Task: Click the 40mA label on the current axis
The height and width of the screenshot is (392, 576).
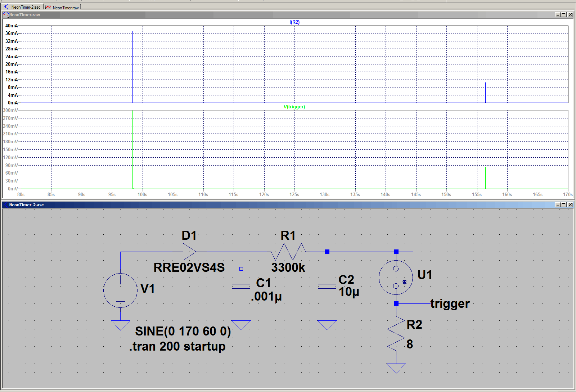Action: 12,26
